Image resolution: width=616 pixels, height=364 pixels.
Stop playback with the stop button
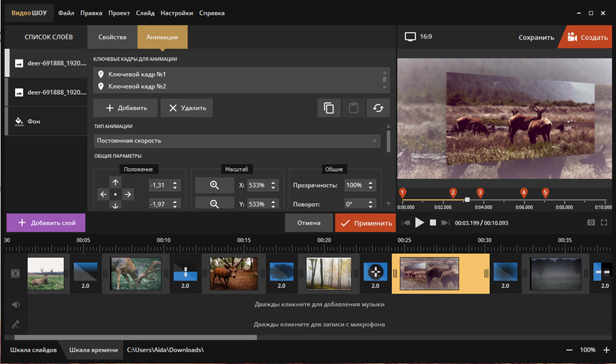tap(433, 223)
